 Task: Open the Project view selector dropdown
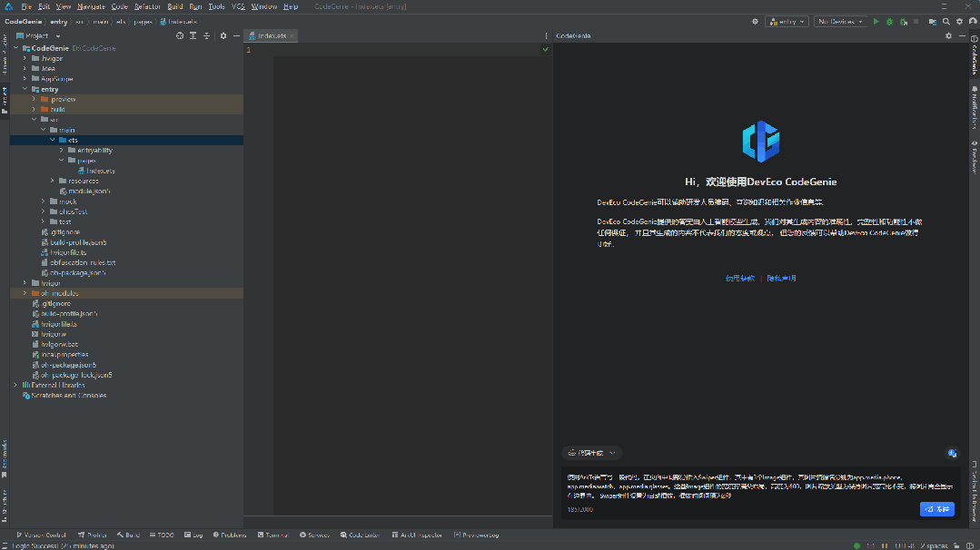point(37,35)
